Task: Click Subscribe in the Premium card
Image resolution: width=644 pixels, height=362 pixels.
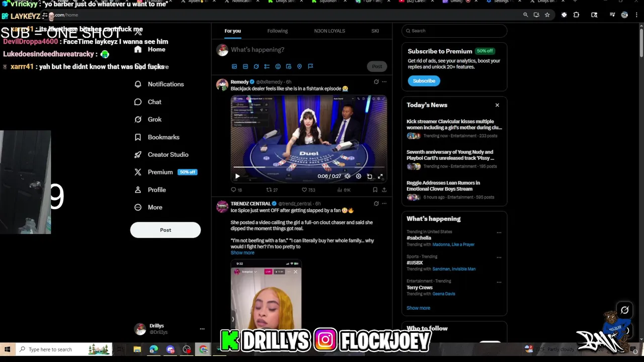Action: click(x=424, y=81)
